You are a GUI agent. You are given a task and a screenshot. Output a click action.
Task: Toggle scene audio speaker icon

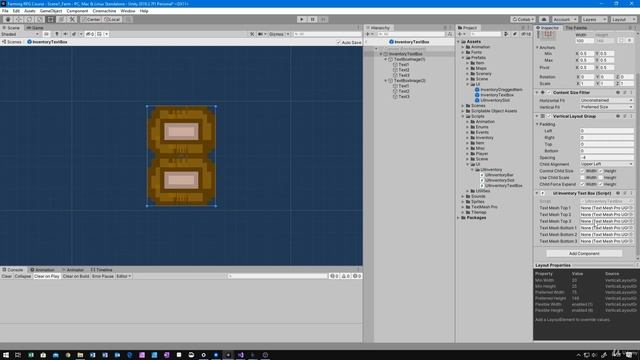(65, 34)
